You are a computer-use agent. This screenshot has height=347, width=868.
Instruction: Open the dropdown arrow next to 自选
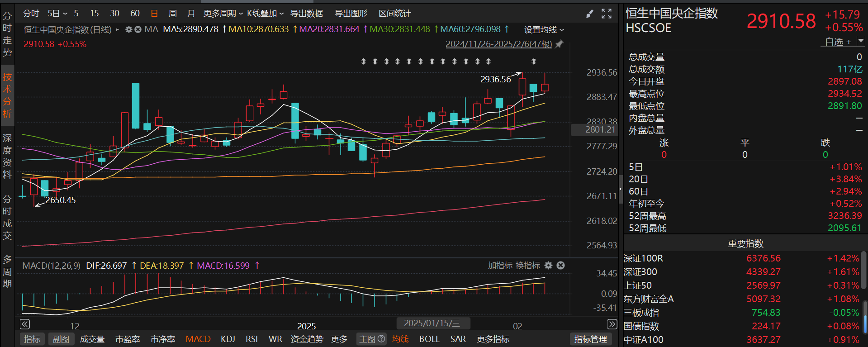[x=861, y=41]
